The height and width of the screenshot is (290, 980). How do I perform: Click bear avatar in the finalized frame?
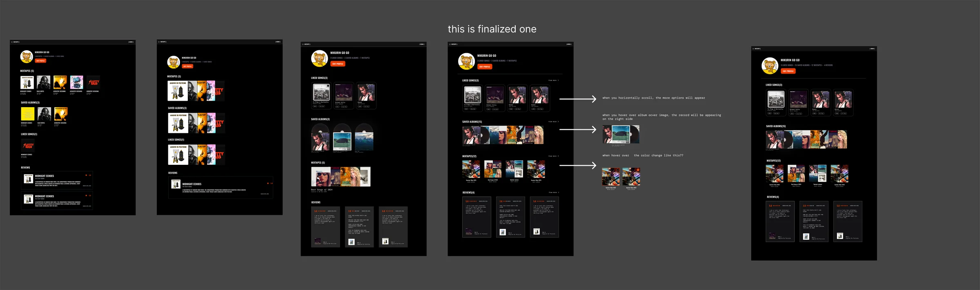(466, 61)
